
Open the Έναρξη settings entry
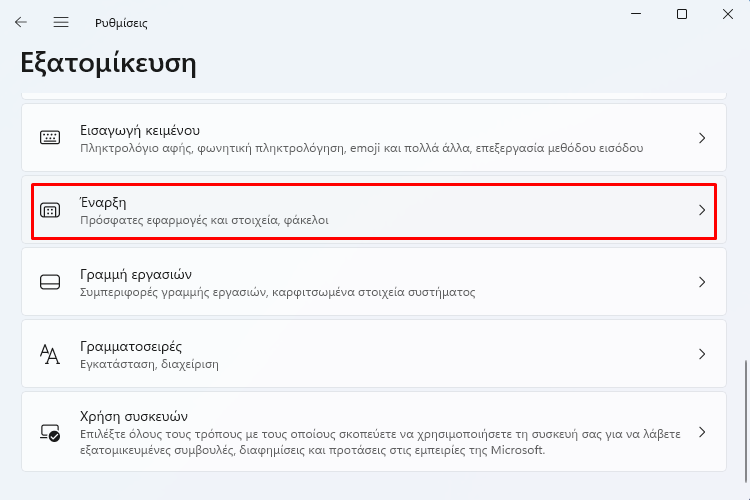coord(374,210)
